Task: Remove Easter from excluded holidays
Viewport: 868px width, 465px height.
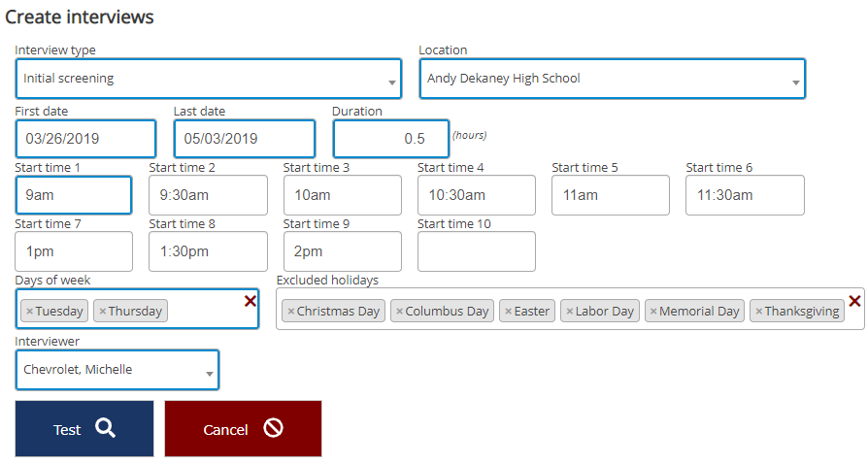Action: [x=508, y=312]
